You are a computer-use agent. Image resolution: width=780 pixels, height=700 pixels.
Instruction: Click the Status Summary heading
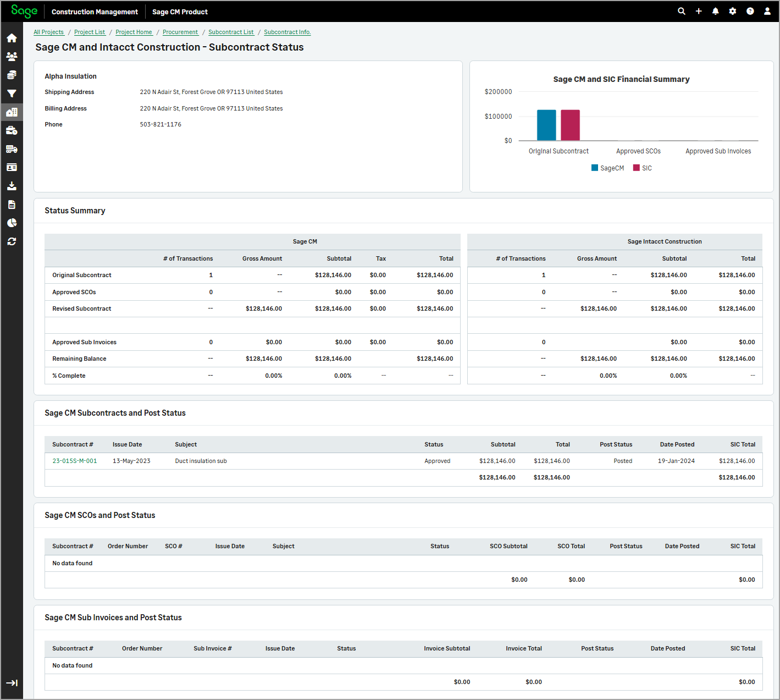click(x=75, y=211)
